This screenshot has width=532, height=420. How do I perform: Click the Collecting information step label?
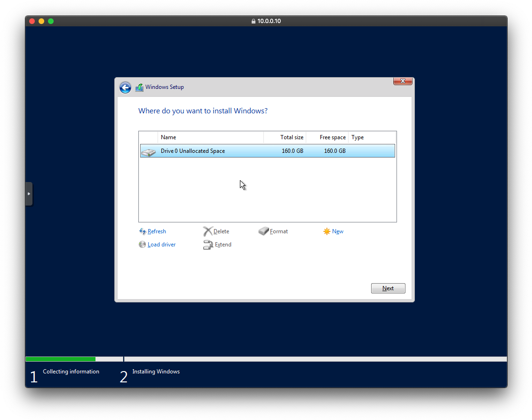[71, 372]
